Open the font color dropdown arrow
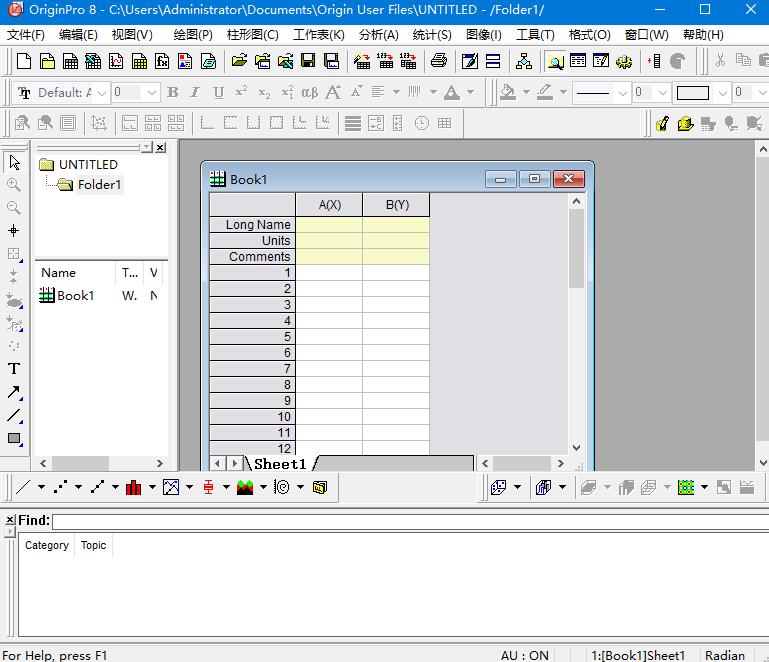 pyautogui.click(x=470, y=92)
